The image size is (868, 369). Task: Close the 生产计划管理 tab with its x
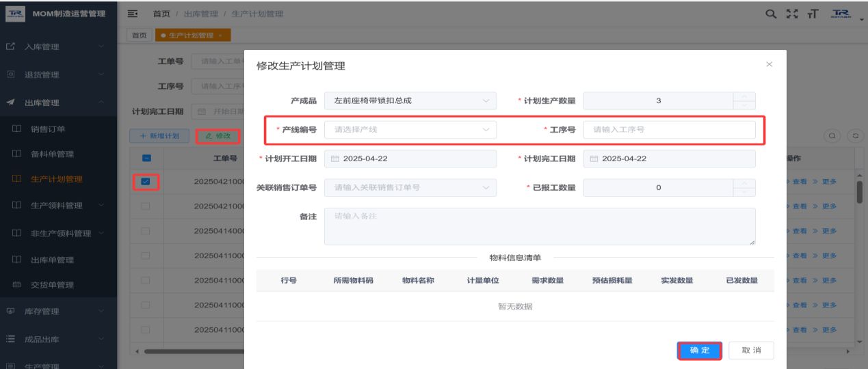[220, 36]
